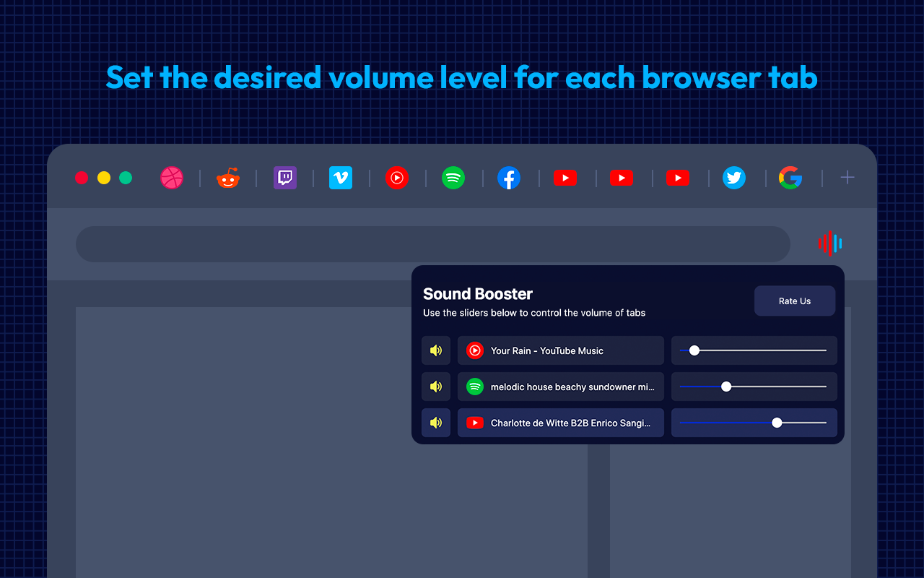The width and height of the screenshot is (924, 578).
Task: Select the Your Rain - YouTube Music row
Action: 561,350
